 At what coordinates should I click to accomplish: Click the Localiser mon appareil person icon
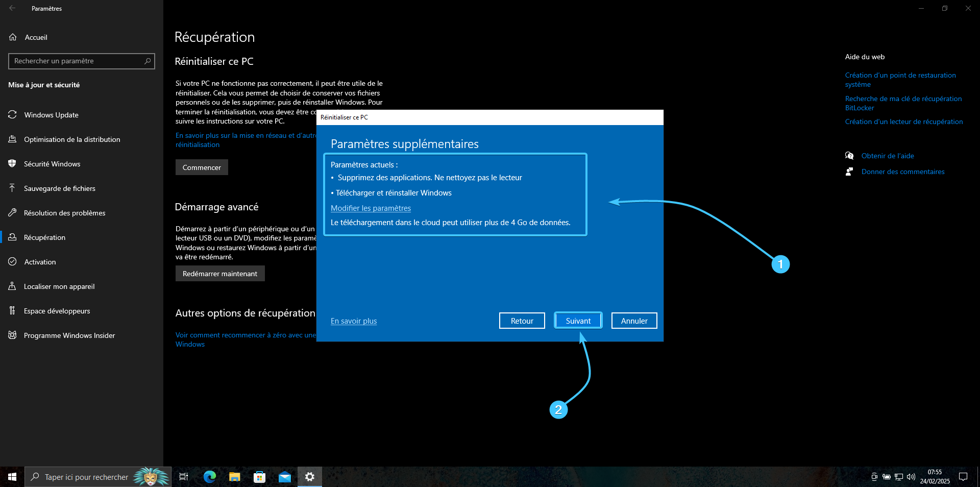click(x=13, y=286)
